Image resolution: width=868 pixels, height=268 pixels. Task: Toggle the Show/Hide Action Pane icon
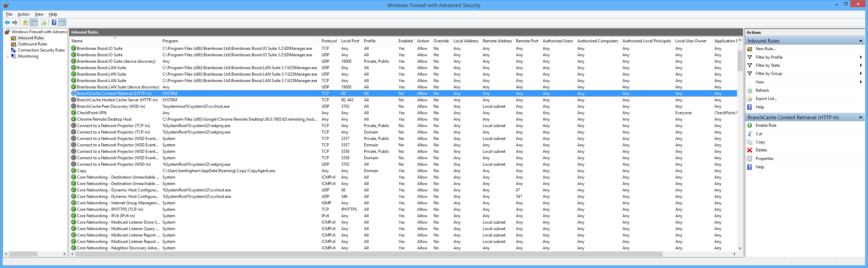coord(62,23)
